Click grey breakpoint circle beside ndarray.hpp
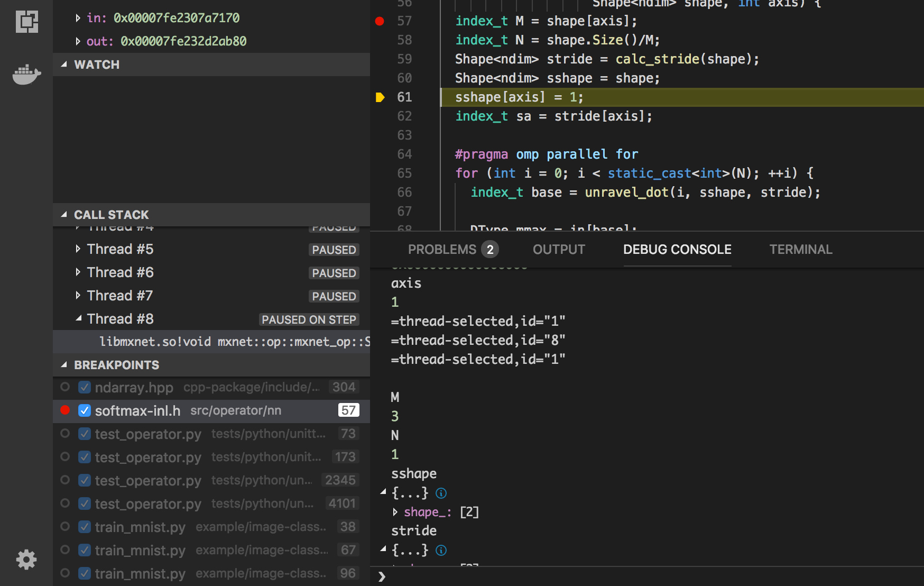The height and width of the screenshot is (586, 924). coord(65,387)
